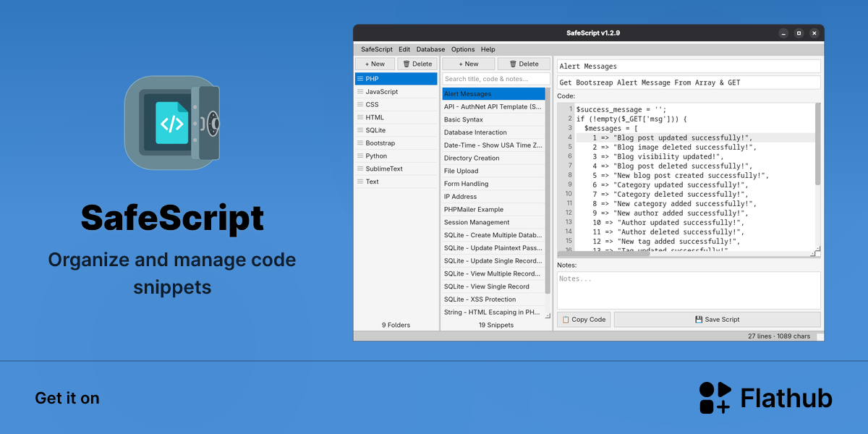The image size is (868, 434).
Task: Click the snippet New button
Action: (469, 64)
